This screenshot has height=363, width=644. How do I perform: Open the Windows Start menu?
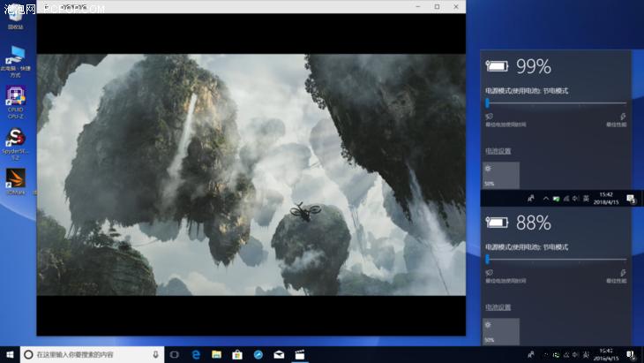coord(10,354)
